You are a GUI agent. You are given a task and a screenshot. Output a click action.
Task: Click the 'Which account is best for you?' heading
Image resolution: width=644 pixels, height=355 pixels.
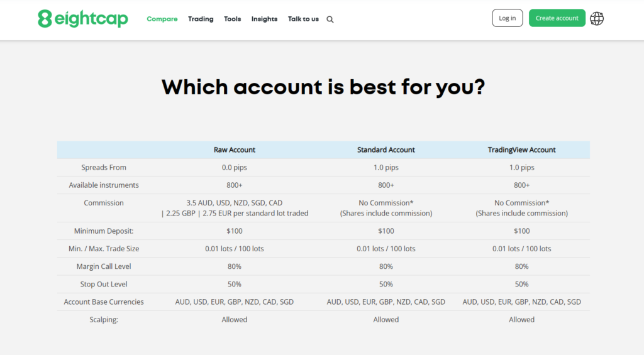click(x=323, y=87)
